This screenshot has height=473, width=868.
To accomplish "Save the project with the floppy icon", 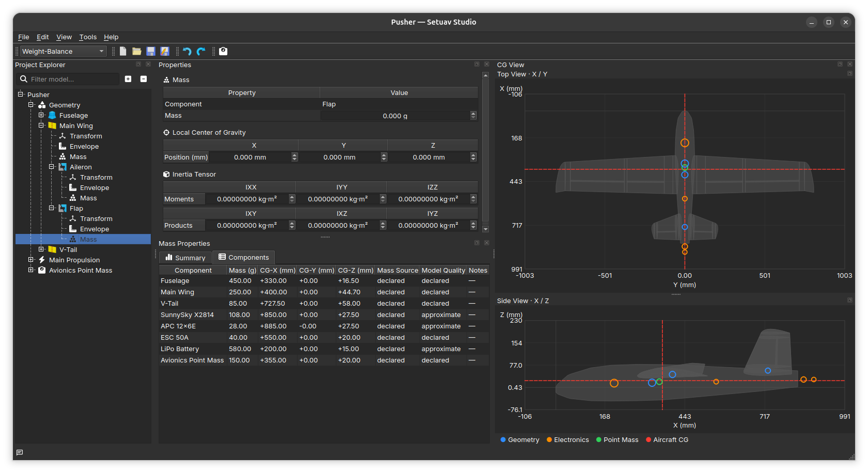I will (x=151, y=51).
